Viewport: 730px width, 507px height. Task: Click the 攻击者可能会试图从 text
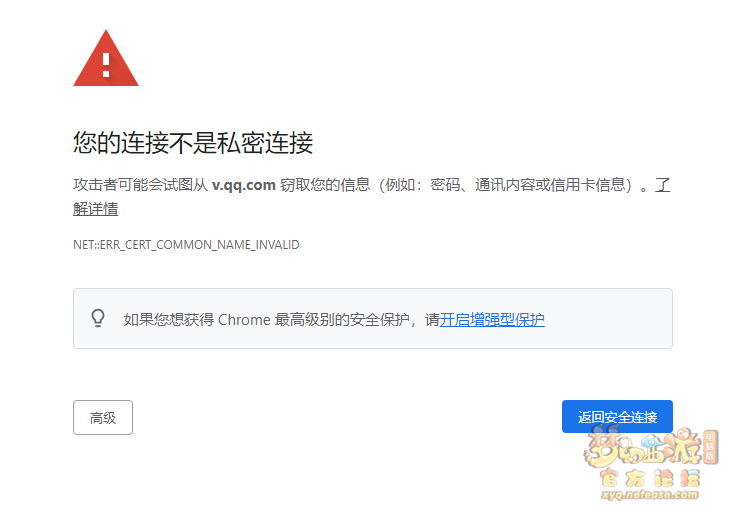[141, 185]
